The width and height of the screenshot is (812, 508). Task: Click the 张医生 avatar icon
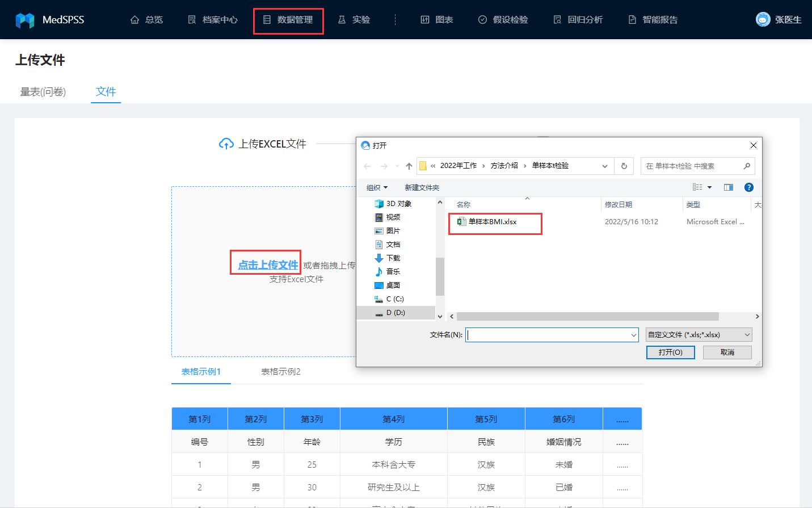coord(763,19)
